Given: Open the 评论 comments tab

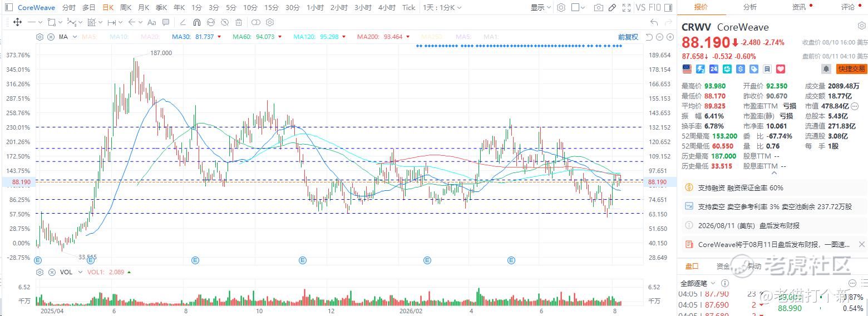Looking at the screenshot, I should [847, 7].
